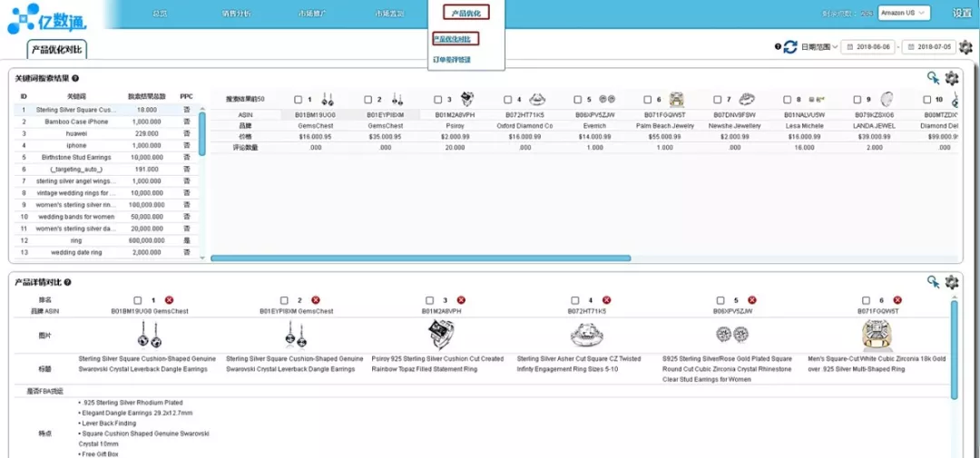Tick checkbox for search result 5
This screenshot has width=980, height=458.
point(578,100)
